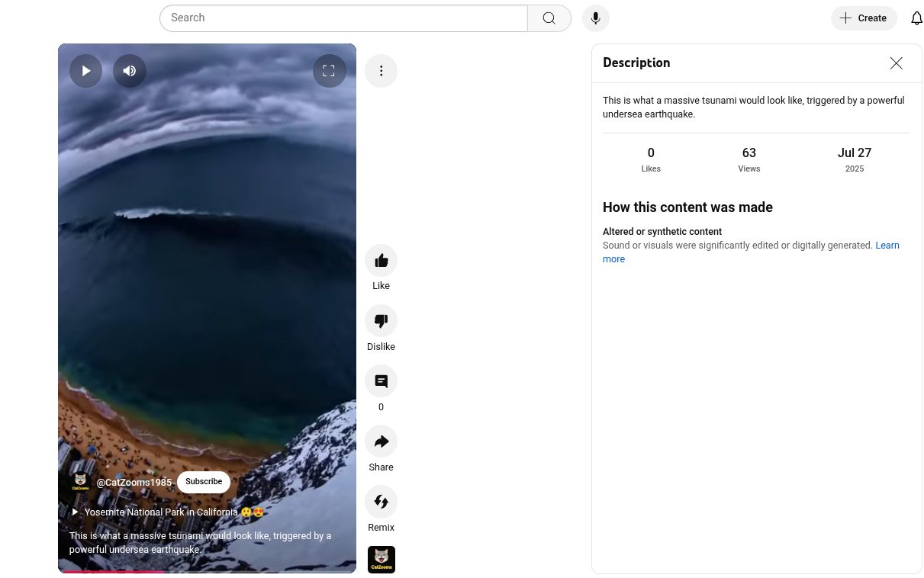Remix this Short
The width and height of the screenshot is (924, 578).
(381, 502)
